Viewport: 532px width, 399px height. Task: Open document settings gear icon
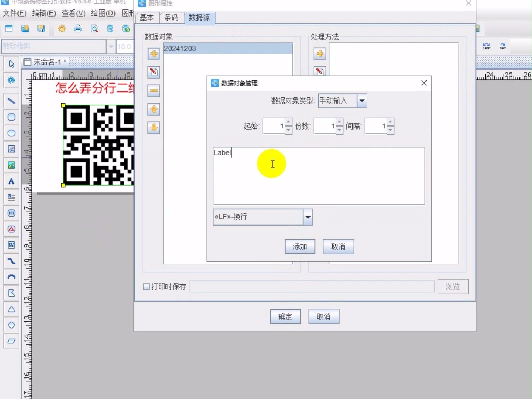click(62, 29)
